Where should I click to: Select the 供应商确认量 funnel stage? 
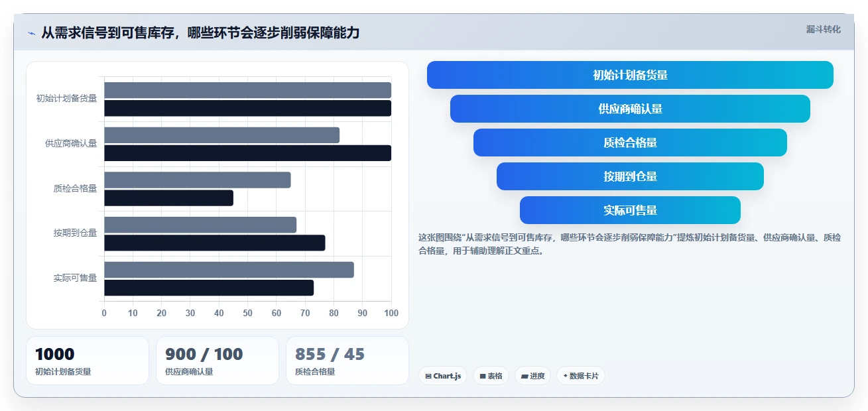pos(630,109)
